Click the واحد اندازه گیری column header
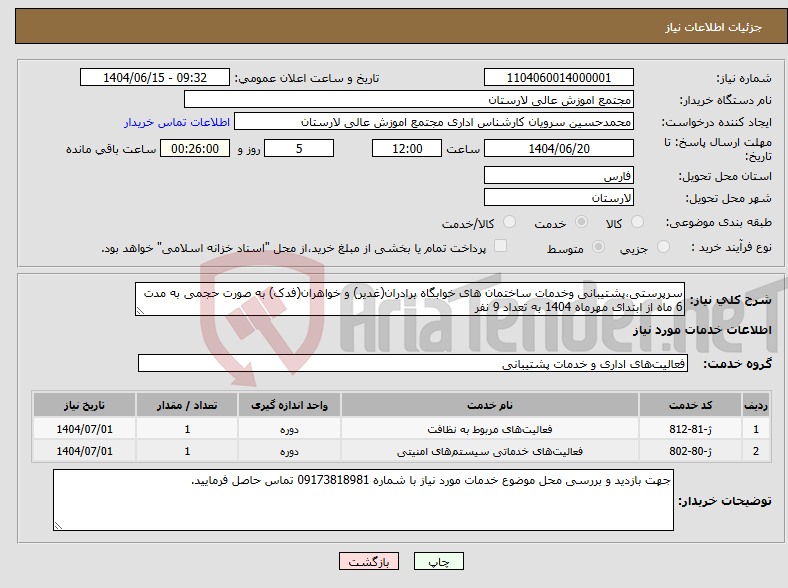Image resolution: width=788 pixels, height=588 pixels. point(289,405)
